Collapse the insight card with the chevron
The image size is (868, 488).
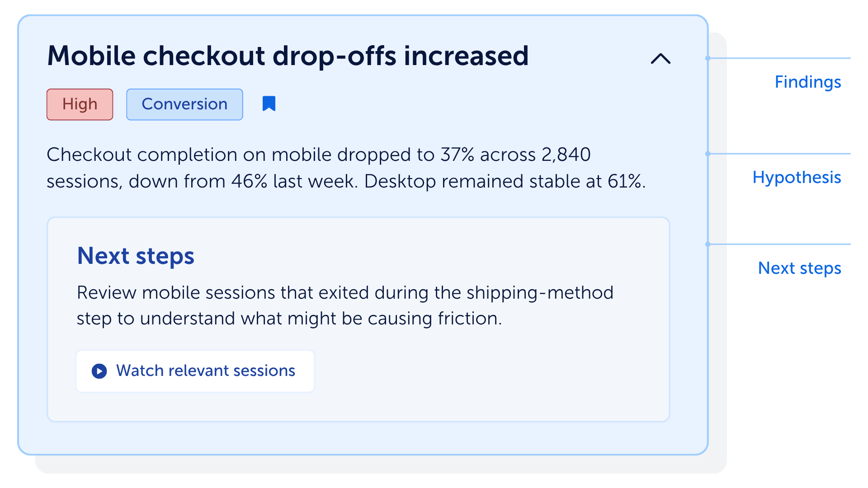(660, 59)
